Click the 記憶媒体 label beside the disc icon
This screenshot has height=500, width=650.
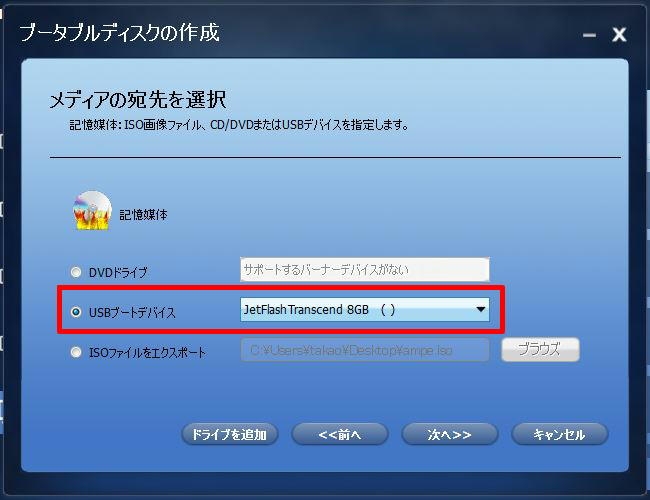(143, 214)
